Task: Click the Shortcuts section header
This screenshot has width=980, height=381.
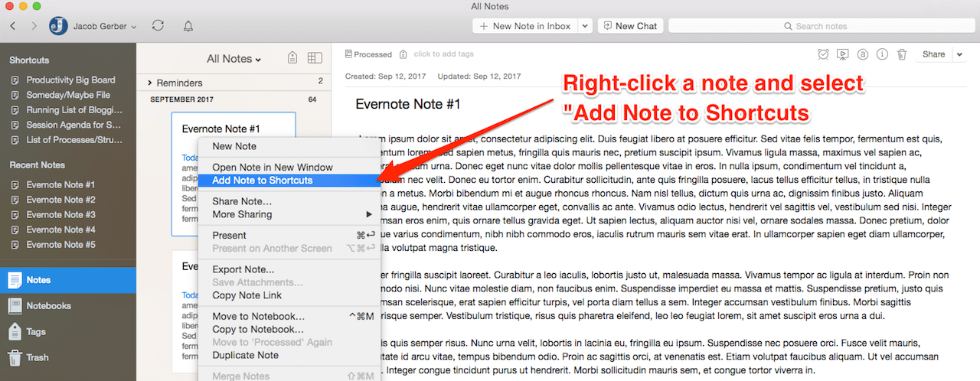Action: pos(29,60)
